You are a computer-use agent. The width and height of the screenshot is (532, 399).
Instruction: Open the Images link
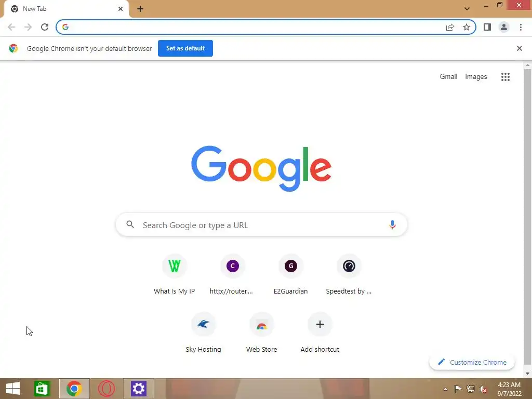pyautogui.click(x=476, y=77)
